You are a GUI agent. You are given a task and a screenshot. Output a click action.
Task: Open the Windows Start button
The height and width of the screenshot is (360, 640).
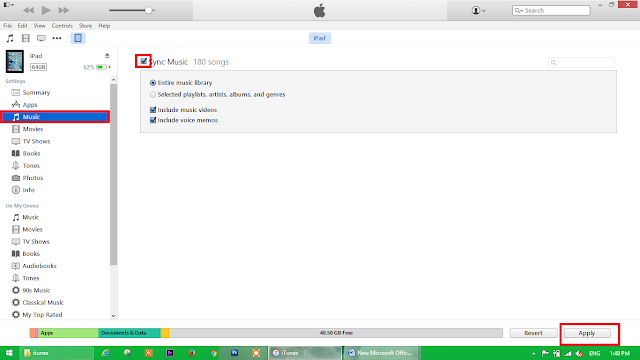click(9, 353)
